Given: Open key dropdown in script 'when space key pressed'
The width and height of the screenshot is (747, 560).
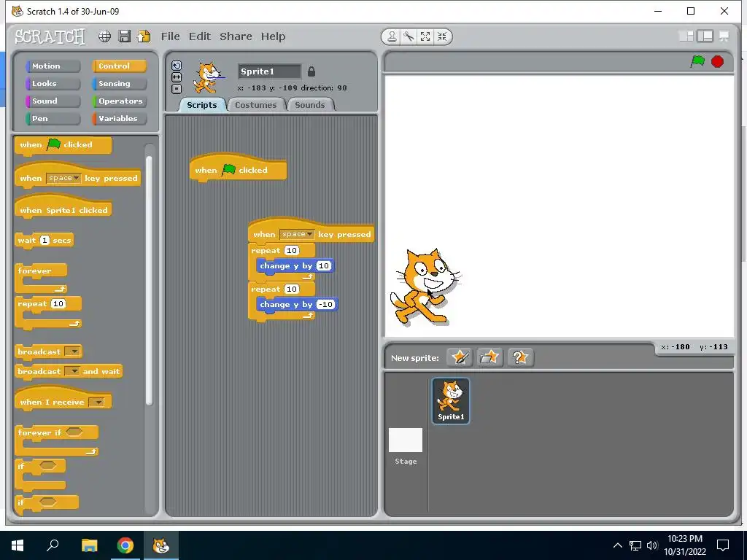Looking at the screenshot, I should (298, 234).
